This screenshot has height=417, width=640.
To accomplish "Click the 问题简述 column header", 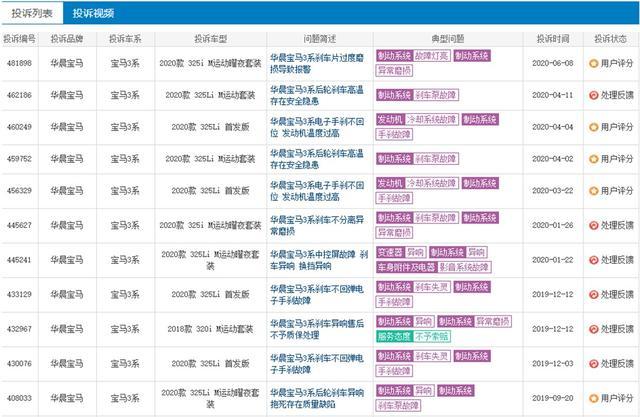I will coord(320,39).
